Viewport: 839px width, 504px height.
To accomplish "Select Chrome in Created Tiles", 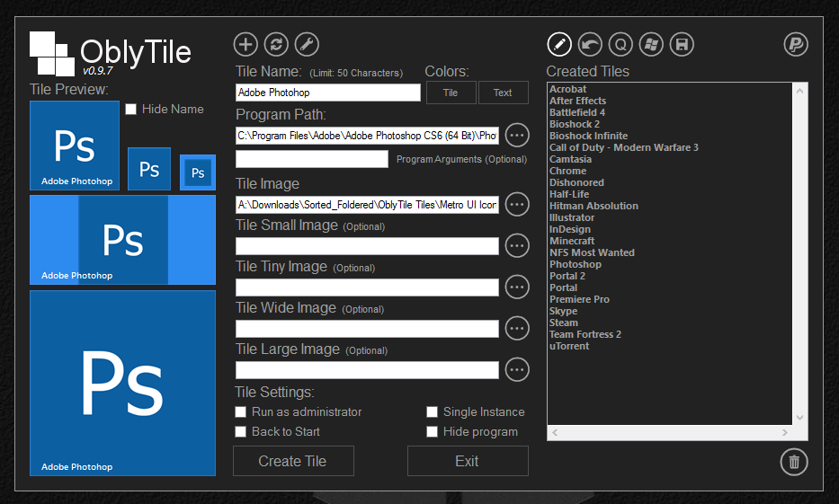I will pos(567,171).
